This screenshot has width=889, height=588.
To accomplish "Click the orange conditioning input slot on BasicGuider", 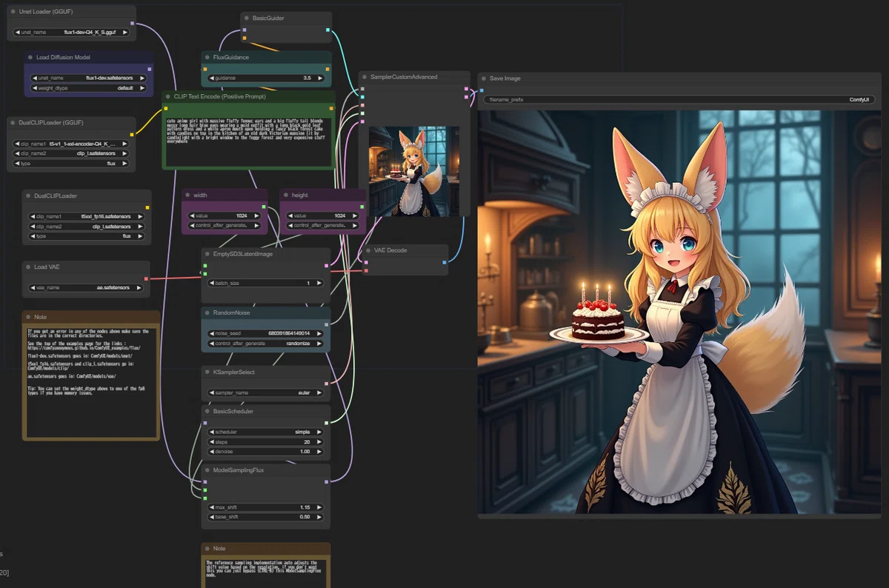I will pos(244,38).
